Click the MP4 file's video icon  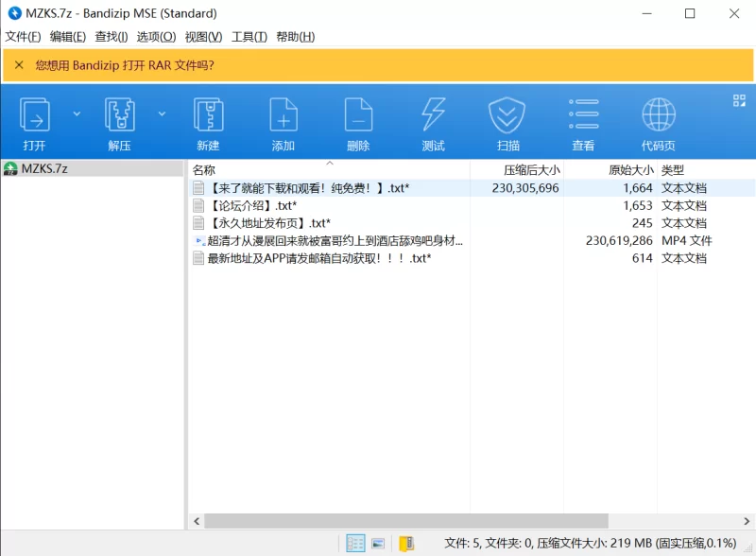point(198,240)
